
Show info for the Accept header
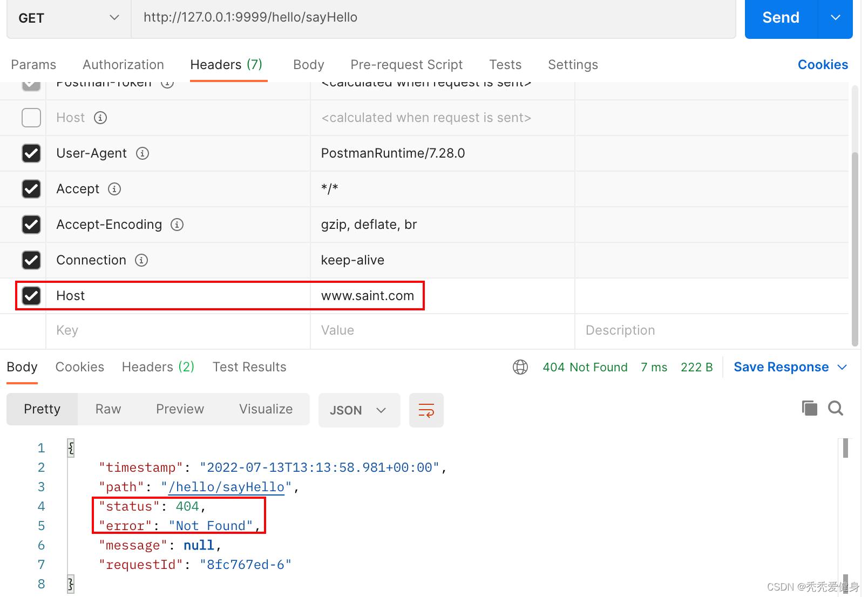[x=114, y=189]
